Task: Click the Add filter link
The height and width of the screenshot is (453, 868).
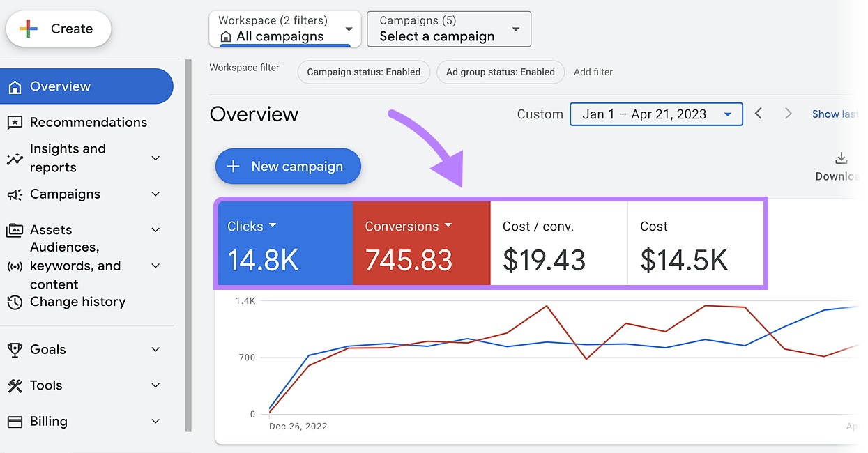Action: 593,72
